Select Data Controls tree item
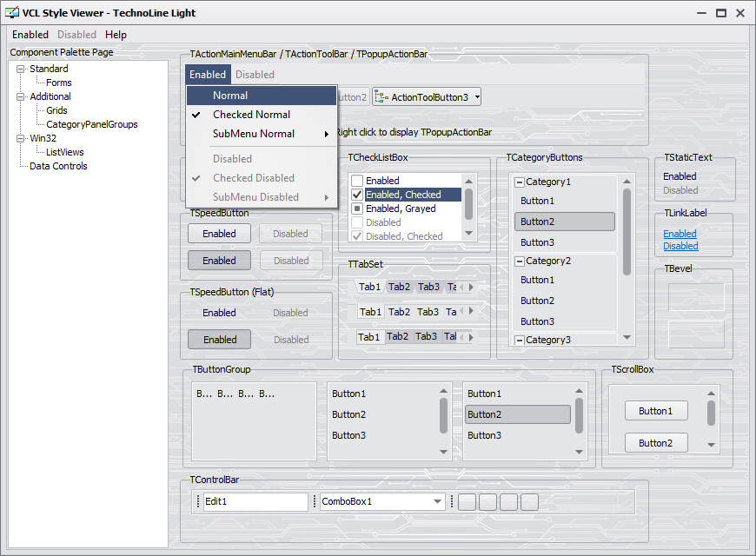Screen dimensions: 756x556 pos(58,167)
